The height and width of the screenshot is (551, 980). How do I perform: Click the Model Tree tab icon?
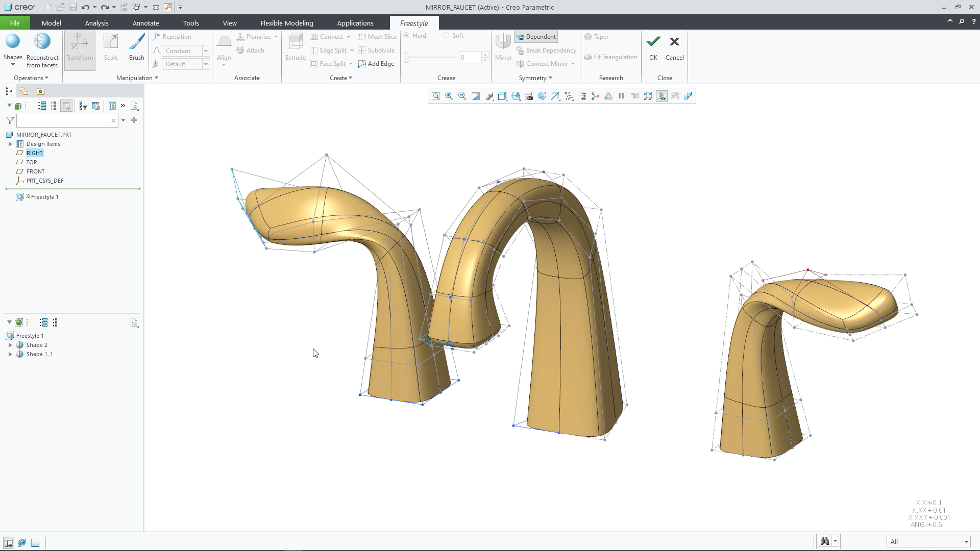pos(9,91)
